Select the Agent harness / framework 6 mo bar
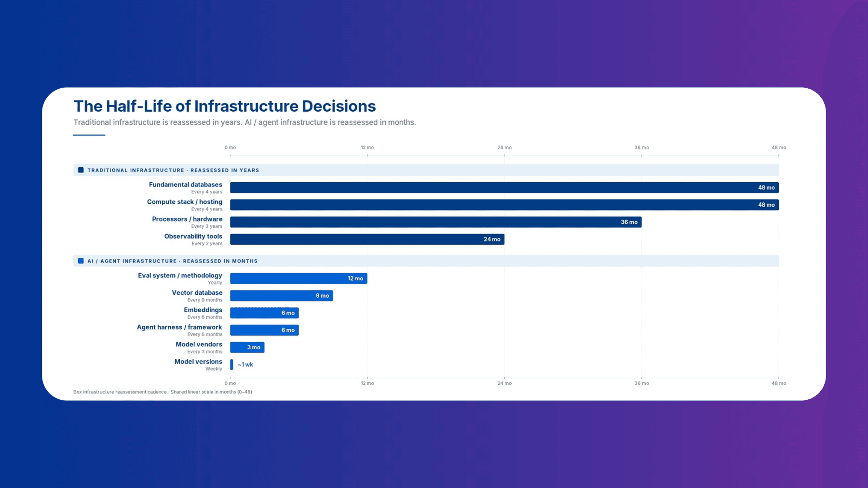 (264, 330)
